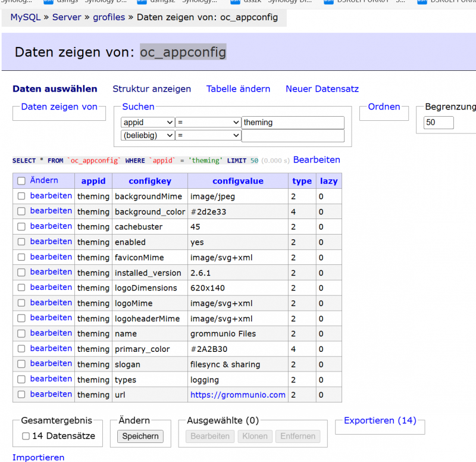
Task: Click bearbeiten for the cachebuster row
Action: click(51, 226)
